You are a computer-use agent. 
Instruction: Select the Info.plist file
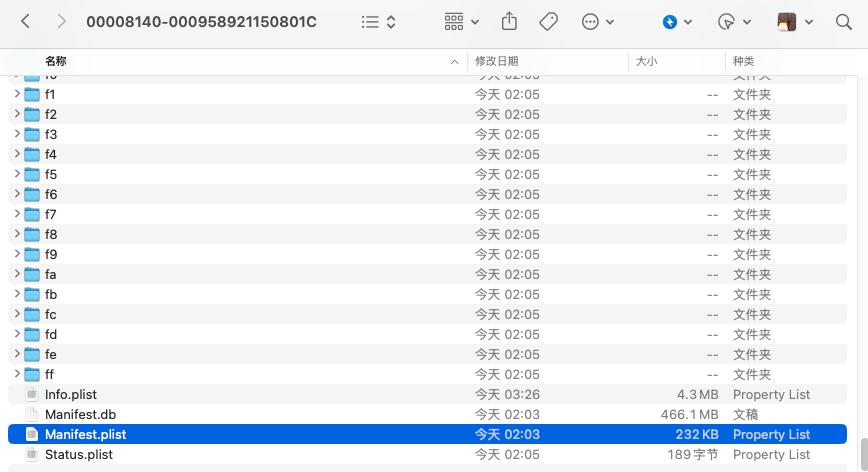coord(427,394)
